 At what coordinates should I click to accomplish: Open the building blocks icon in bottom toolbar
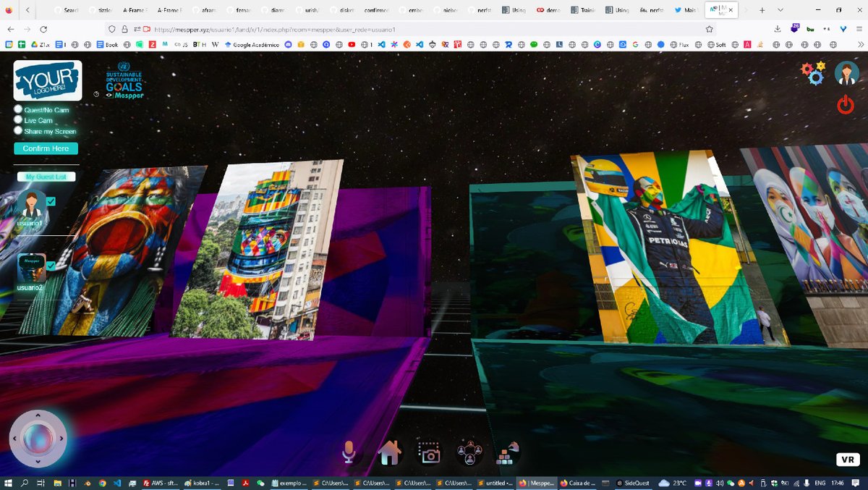pyautogui.click(x=508, y=453)
